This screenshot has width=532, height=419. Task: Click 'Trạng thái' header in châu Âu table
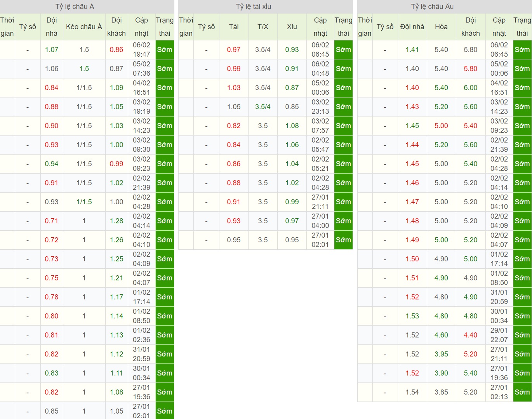click(x=522, y=27)
